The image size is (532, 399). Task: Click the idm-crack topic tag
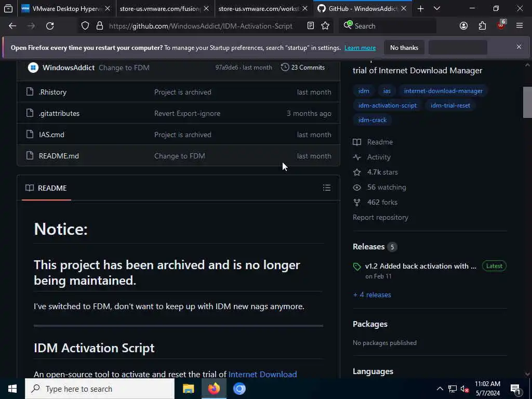[x=372, y=120]
